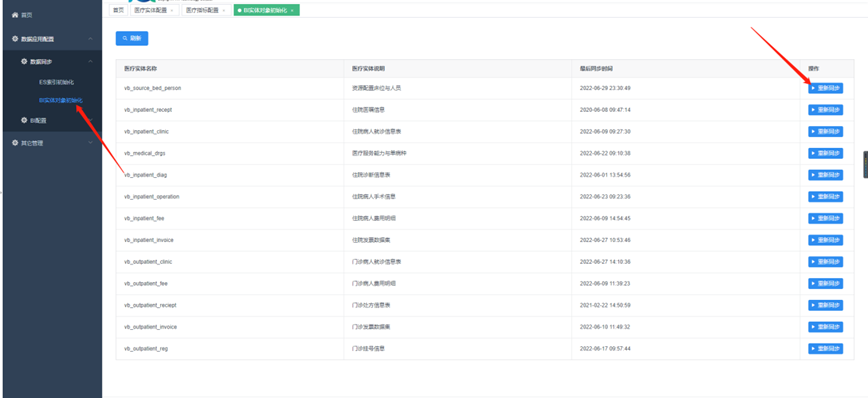Expand the BI配置 submenu chevron
Screen dimensions: 868x398
click(90, 120)
